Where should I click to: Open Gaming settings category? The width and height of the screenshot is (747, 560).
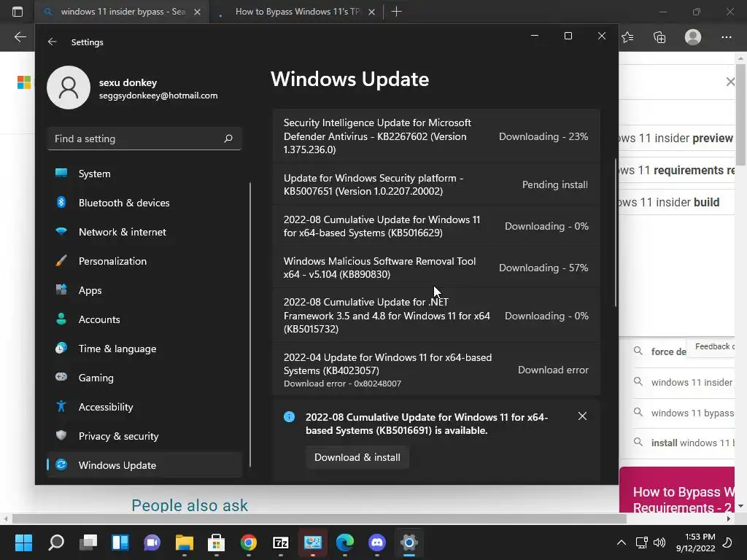click(x=144, y=378)
